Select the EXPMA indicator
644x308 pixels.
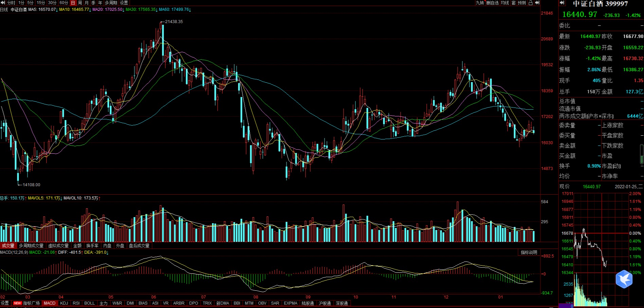pos(291,303)
